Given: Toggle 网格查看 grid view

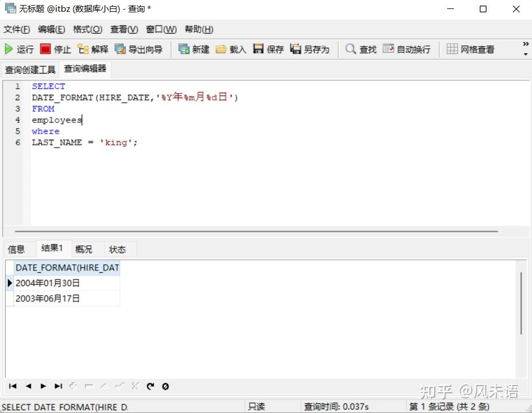Looking at the screenshot, I should click(465, 49).
